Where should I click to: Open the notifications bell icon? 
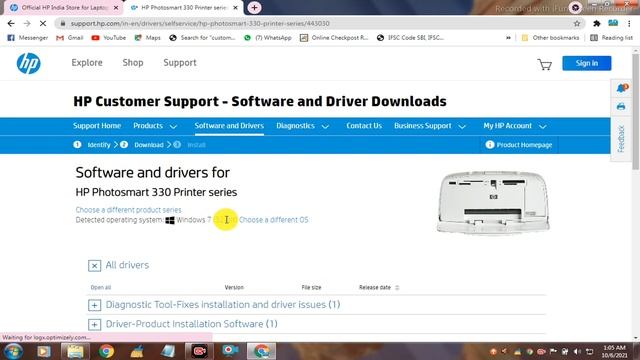coord(622,88)
